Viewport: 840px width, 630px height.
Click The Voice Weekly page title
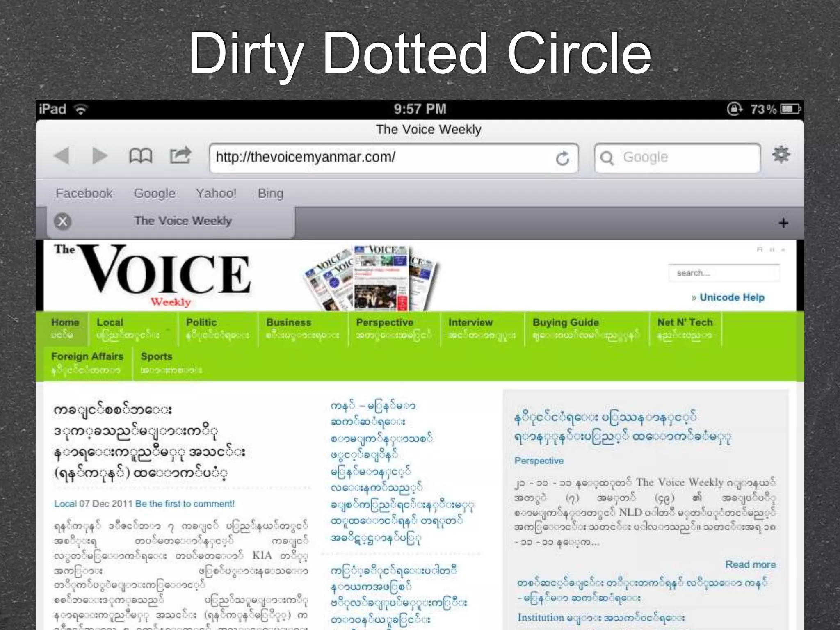[x=429, y=130]
